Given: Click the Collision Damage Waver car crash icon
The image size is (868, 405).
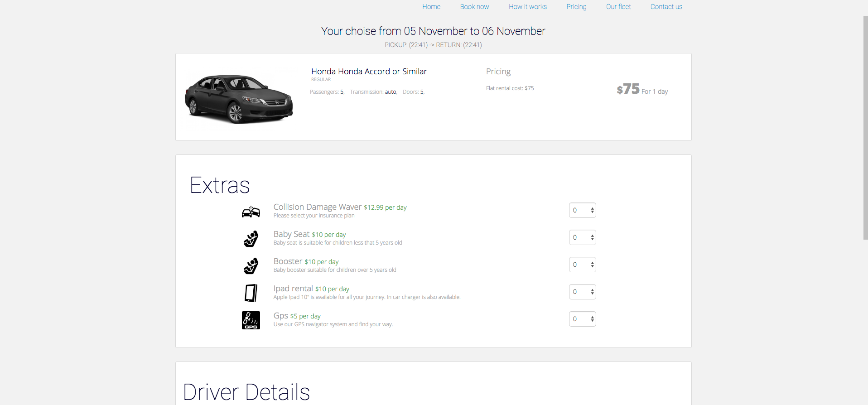Looking at the screenshot, I should [251, 212].
